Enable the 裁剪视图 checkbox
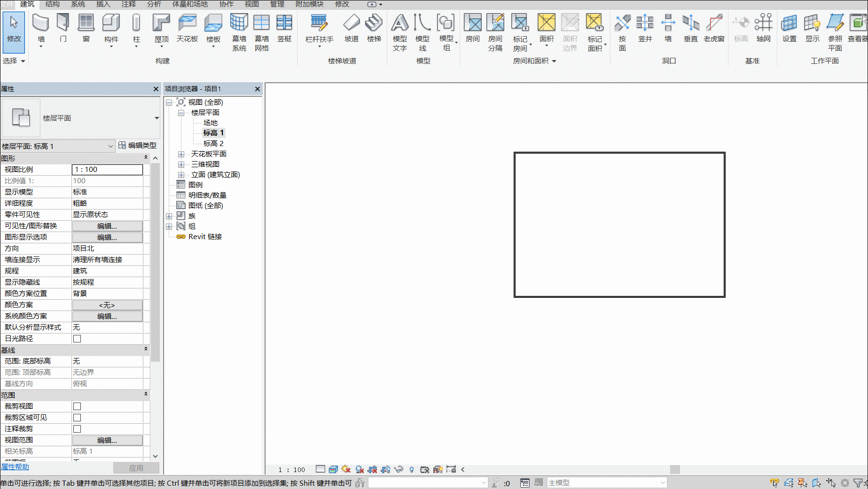868x489 pixels. click(x=77, y=406)
